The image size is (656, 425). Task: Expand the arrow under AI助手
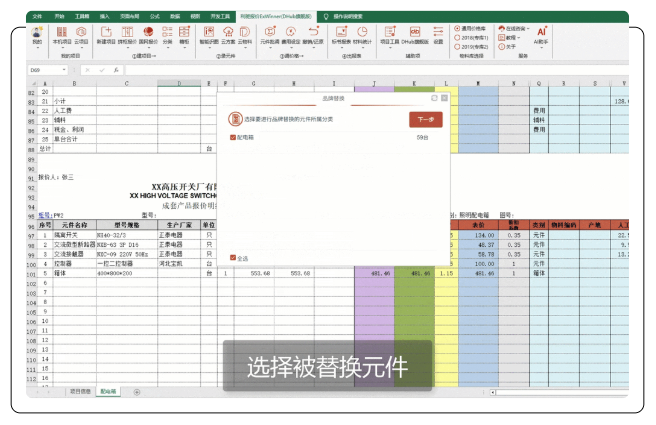tap(541, 48)
